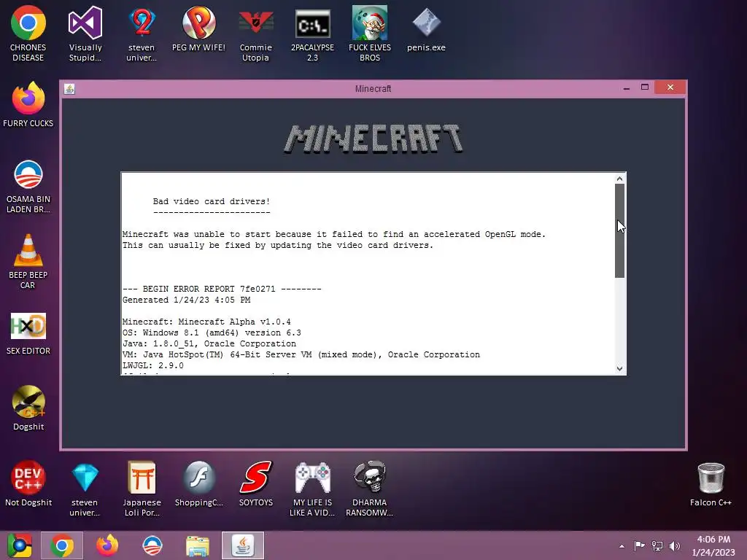Click the 'BEGIN ERROR REPORT 7fe0271' line

pos(222,289)
